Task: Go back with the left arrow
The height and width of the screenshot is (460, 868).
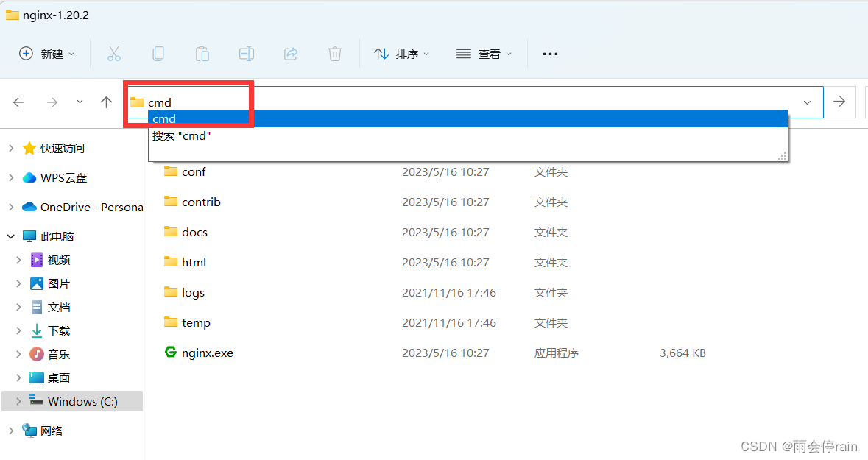Action: 18,102
